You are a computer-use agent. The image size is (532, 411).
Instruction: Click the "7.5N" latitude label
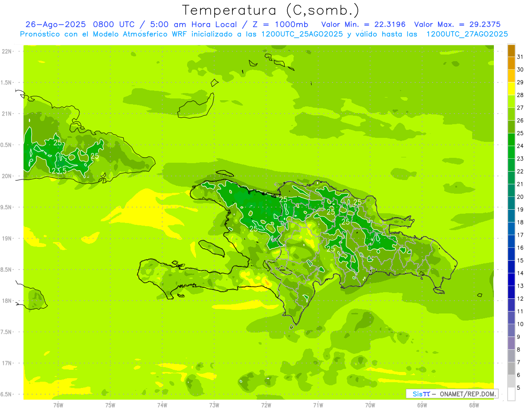(x=7, y=332)
